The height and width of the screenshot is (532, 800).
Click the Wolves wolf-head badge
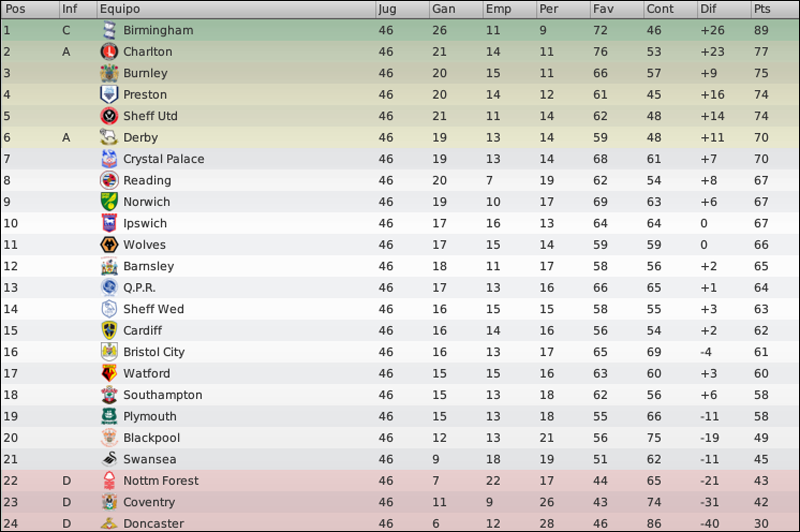(x=109, y=245)
